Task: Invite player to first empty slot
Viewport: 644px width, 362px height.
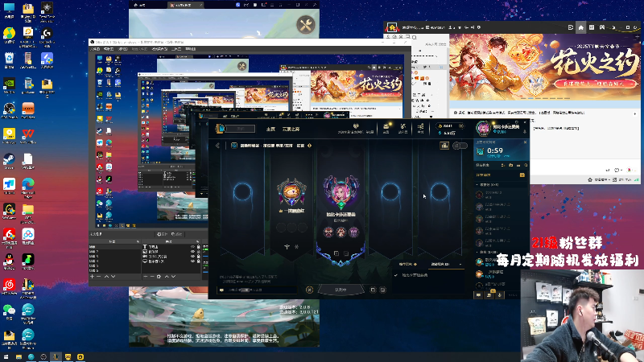Action: (x=242, y=192)
